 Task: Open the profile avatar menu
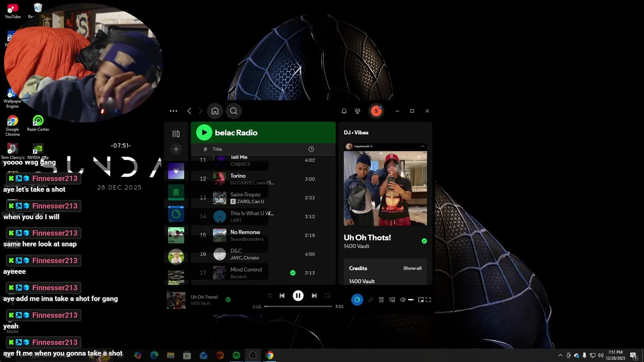pyautogui.click(x=376, y=111)
